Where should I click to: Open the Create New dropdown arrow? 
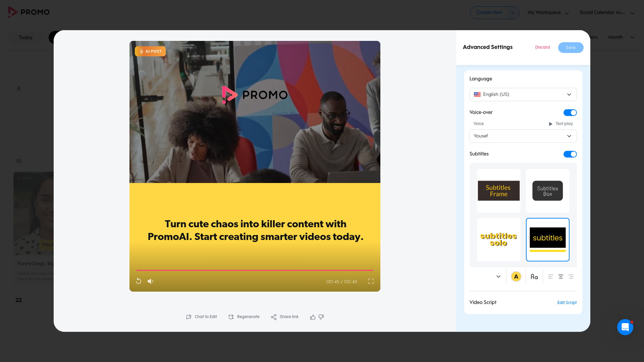[513, 13]
